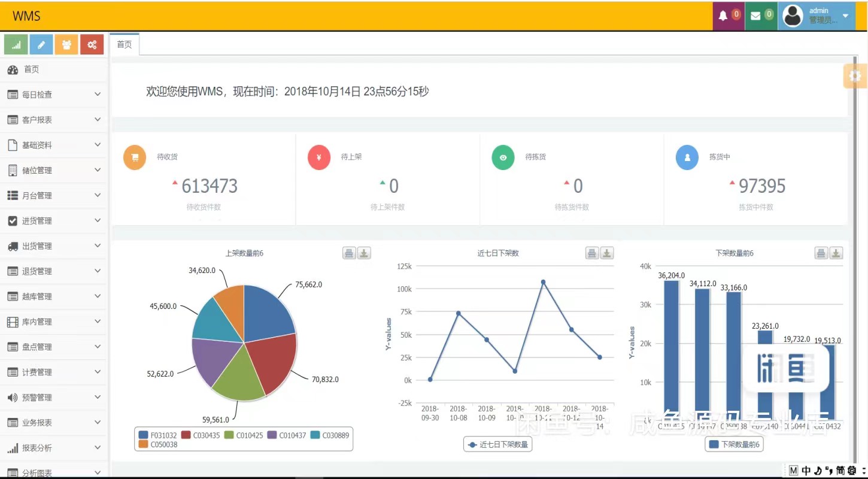Screen dimensions: 868x479
Task: Click the building icon next to 储位管理
Action: pos(13,171)
